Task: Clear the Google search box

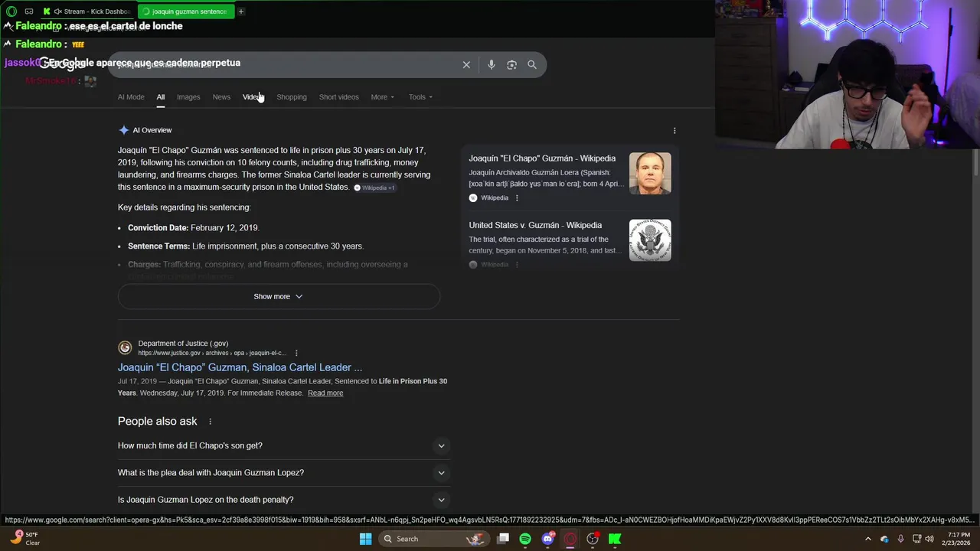Action: coord(466,65)
